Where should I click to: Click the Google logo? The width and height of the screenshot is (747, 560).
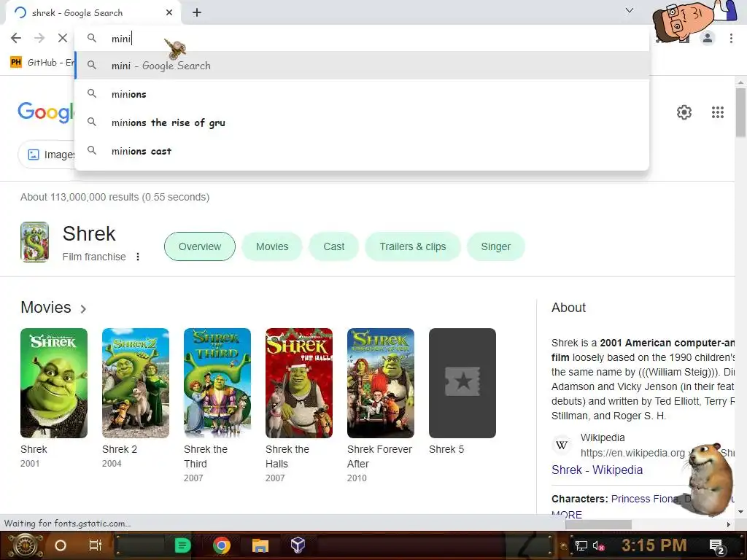46,112
